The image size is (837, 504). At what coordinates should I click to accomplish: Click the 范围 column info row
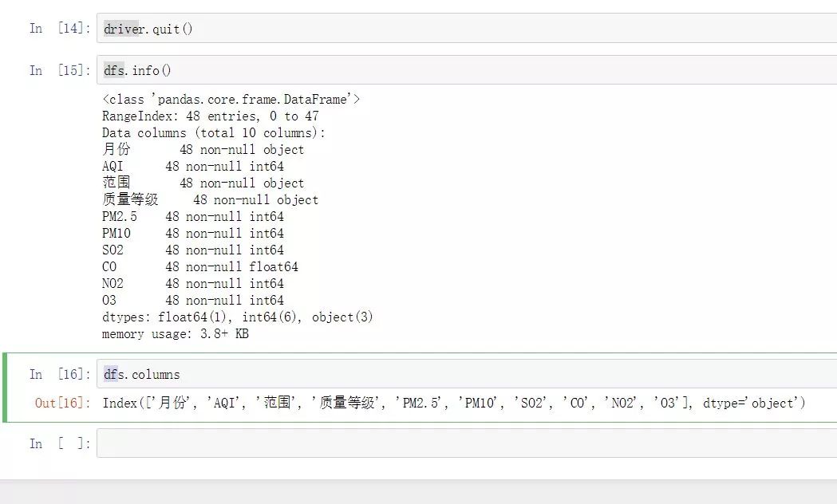click(x=203, y=183)
